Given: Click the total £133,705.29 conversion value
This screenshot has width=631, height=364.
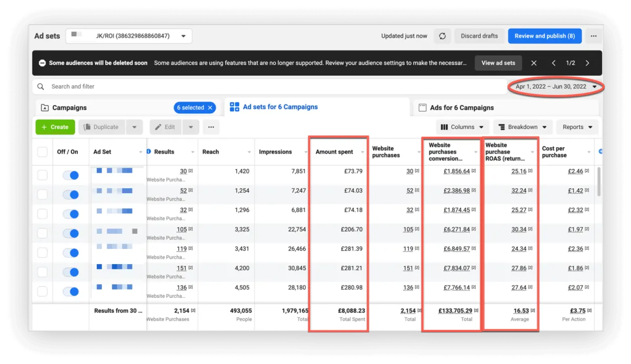Looking at the screenshot, I should (x=455, y=311).
